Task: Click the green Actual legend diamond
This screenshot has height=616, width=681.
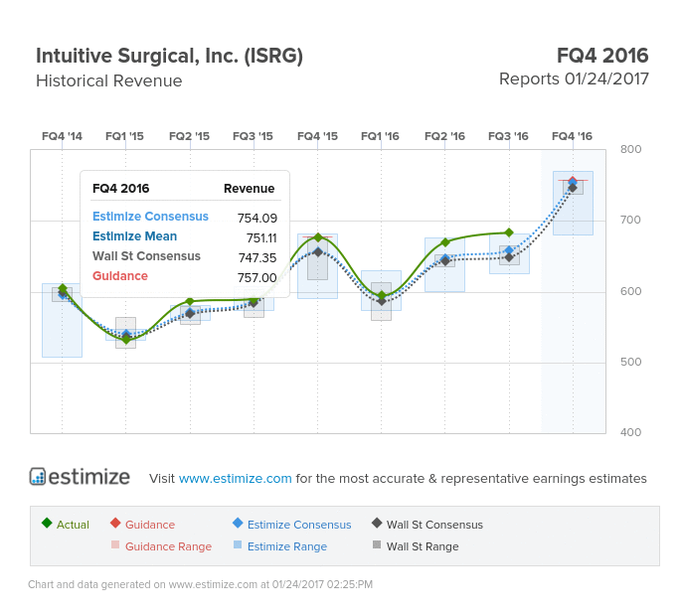Action: (x=47, y=523)
